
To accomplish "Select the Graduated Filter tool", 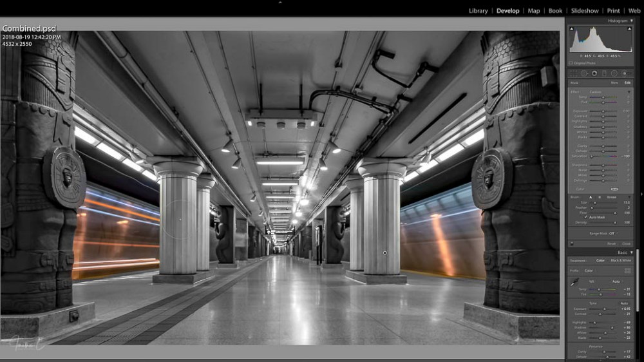I will click(x=604, y=73).
